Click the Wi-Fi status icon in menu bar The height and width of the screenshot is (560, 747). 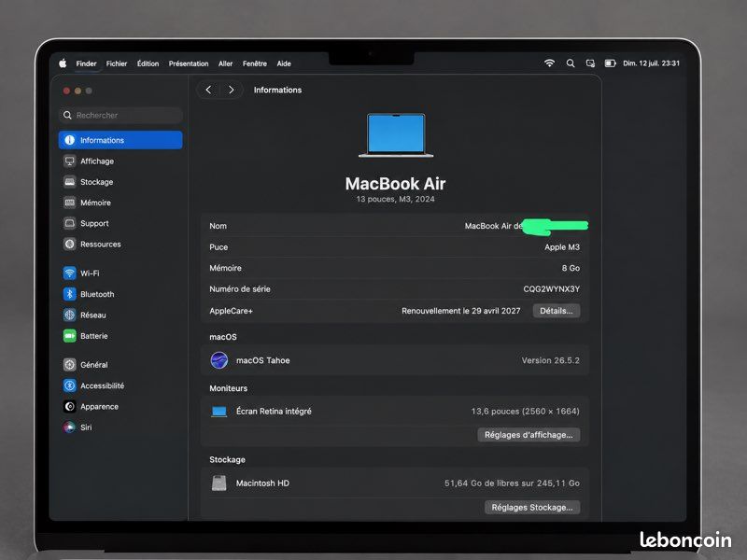(x=549, y=63)
